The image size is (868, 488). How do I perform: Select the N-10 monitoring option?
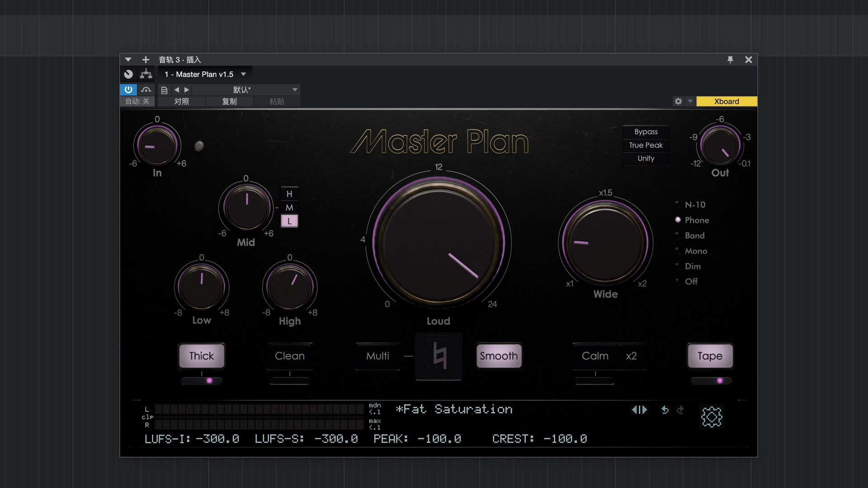(x=690, y=205)
